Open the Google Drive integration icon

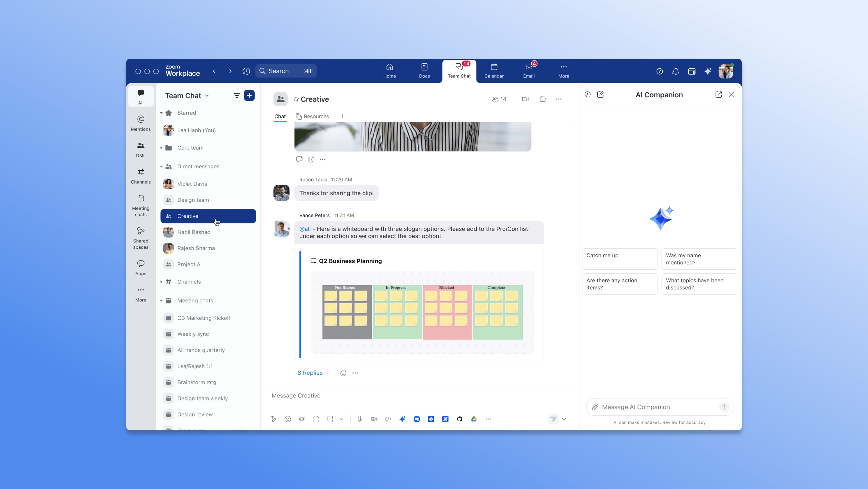(x=474, y=419)
